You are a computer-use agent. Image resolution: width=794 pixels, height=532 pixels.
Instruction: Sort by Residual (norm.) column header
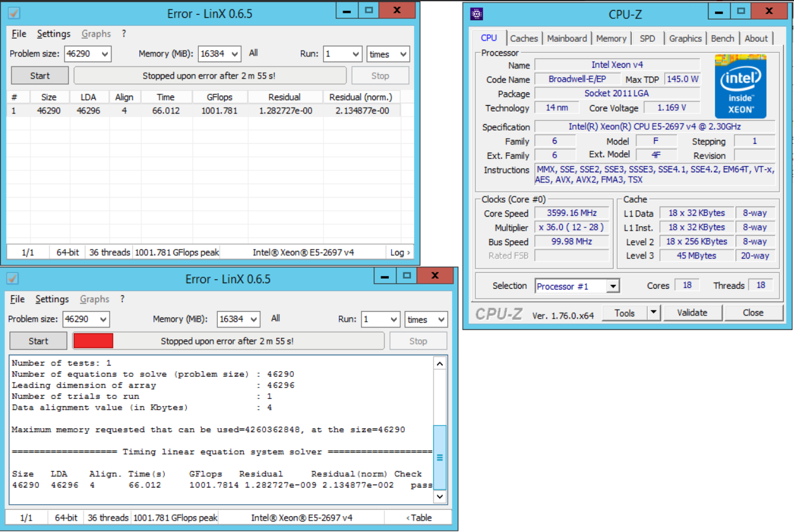[x=361, y=97]
